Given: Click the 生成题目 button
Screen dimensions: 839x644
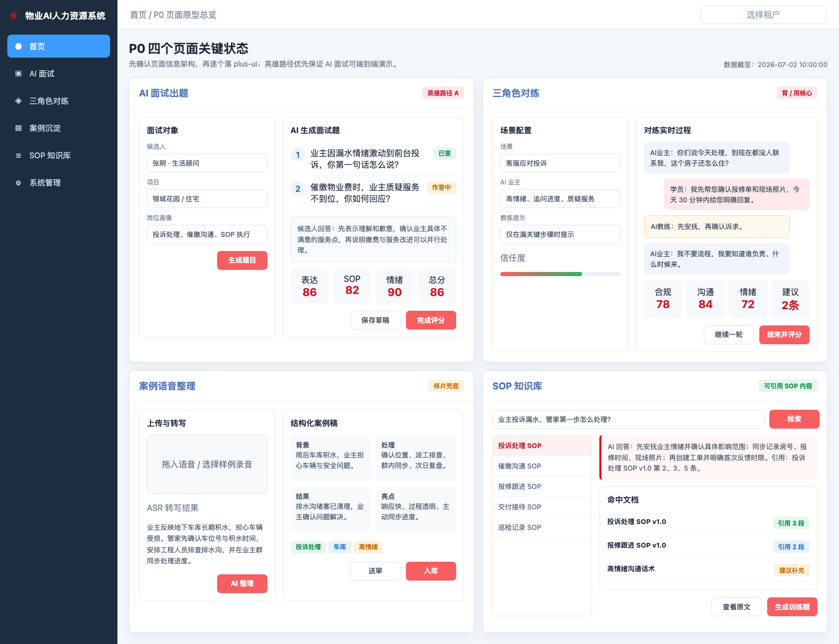Looking at the screenshot, I should pos(242,260).
